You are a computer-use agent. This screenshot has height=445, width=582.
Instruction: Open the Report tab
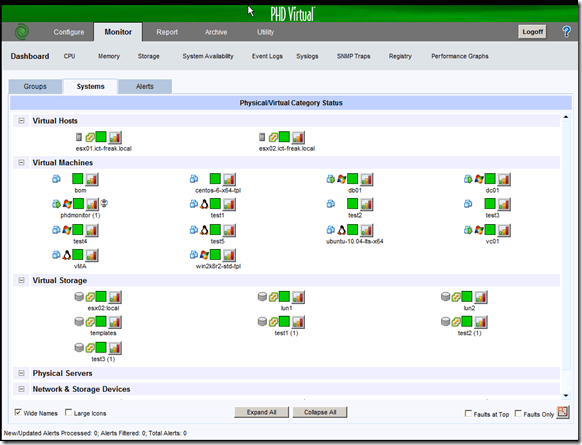167,32
